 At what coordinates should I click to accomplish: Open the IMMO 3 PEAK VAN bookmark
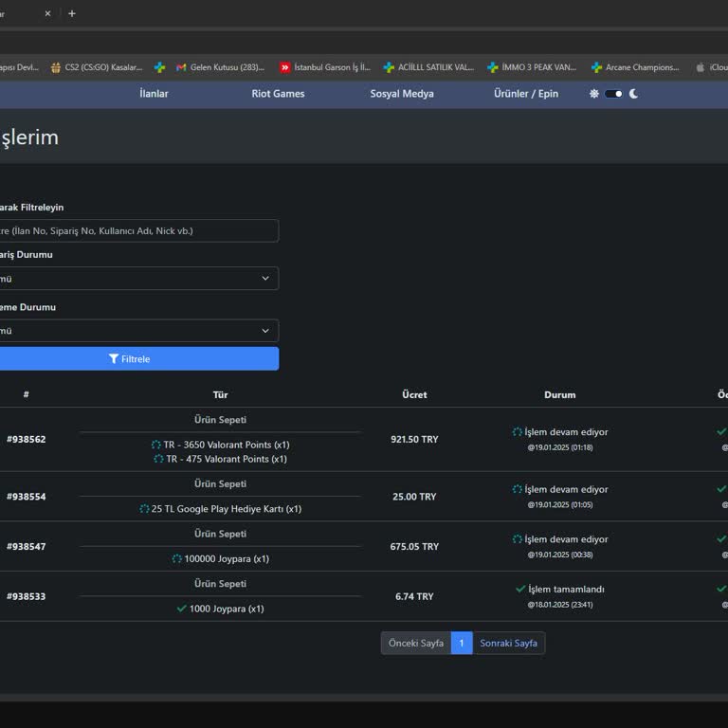pos(532,67)
